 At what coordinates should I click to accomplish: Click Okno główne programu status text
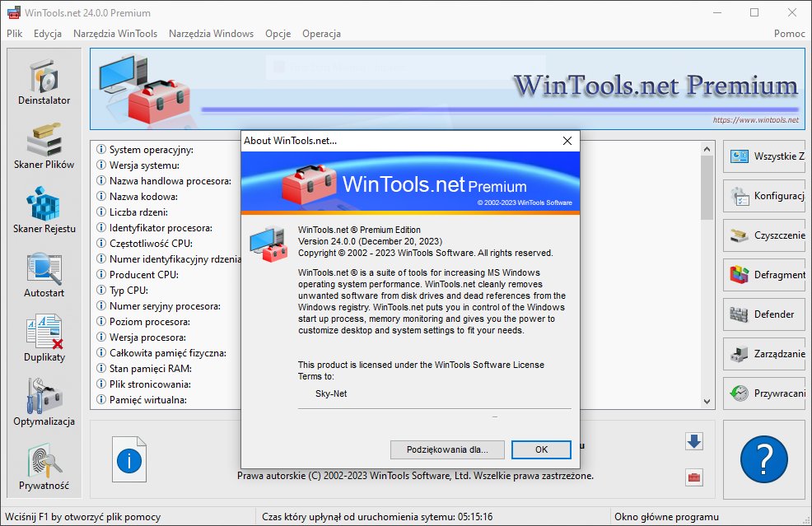(666, 517)
